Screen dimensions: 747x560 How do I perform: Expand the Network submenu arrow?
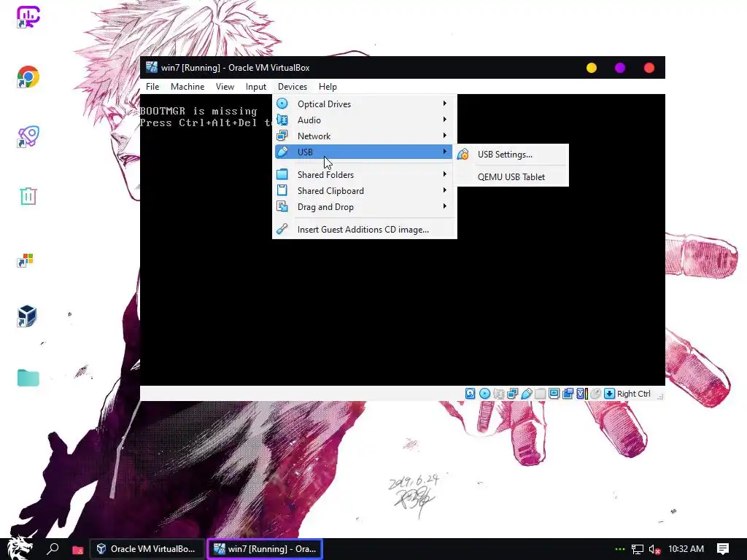click(444, 135)
